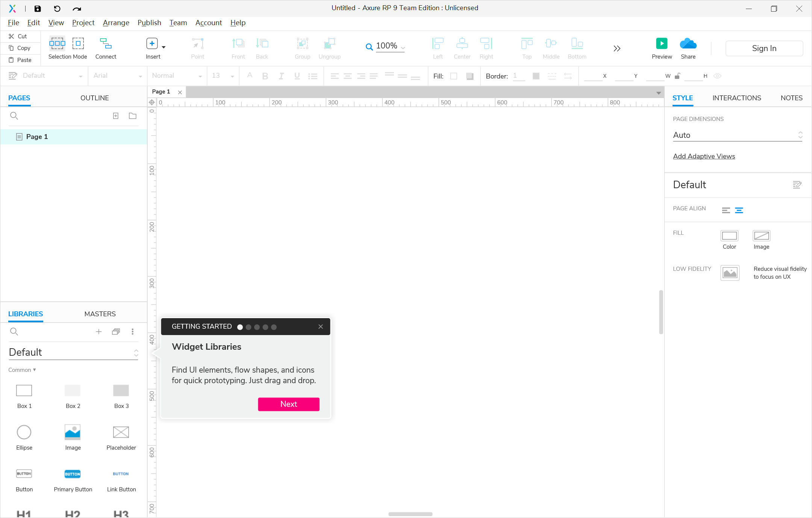
Task: Select the Placeholder widget thumbnail
Action: (x=121, y=432)
